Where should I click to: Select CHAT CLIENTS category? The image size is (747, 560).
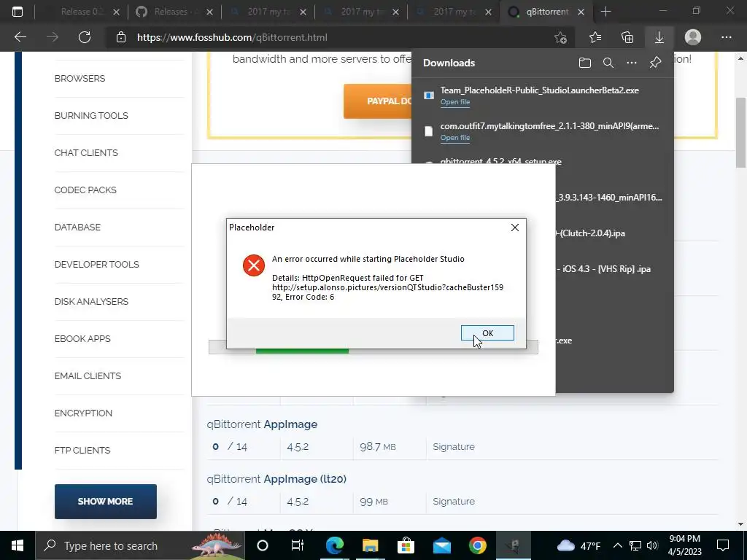tap(86, 153)
